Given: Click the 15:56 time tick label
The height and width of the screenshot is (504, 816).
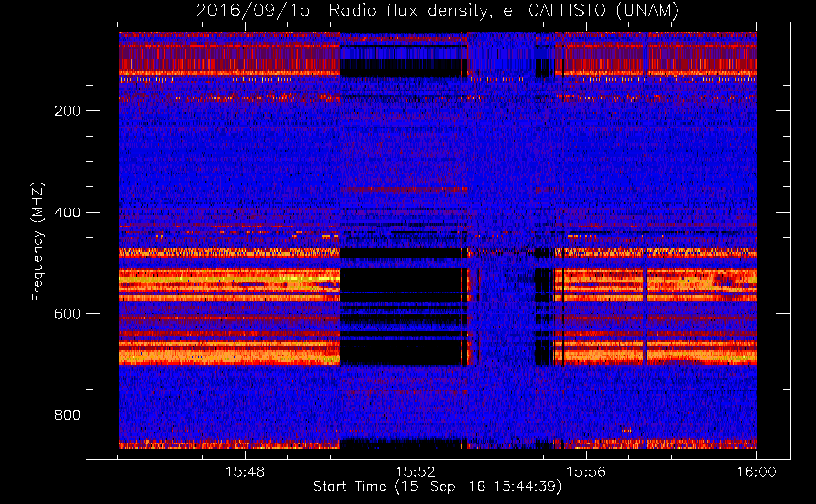Looking at the screenshot, I should [x=586, y=472].
